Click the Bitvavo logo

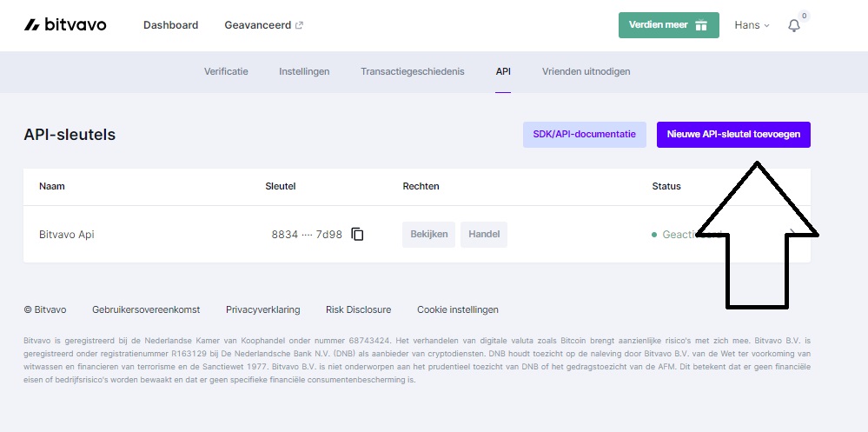coord(65,25)
